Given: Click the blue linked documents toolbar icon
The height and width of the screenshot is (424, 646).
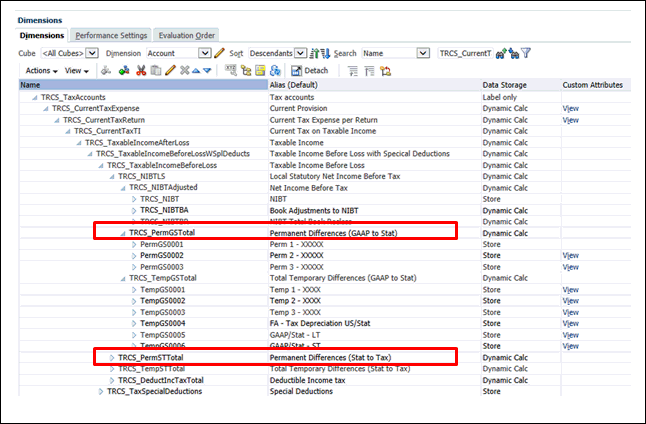Looking at the screenshot, I should (x=275, y=71).
